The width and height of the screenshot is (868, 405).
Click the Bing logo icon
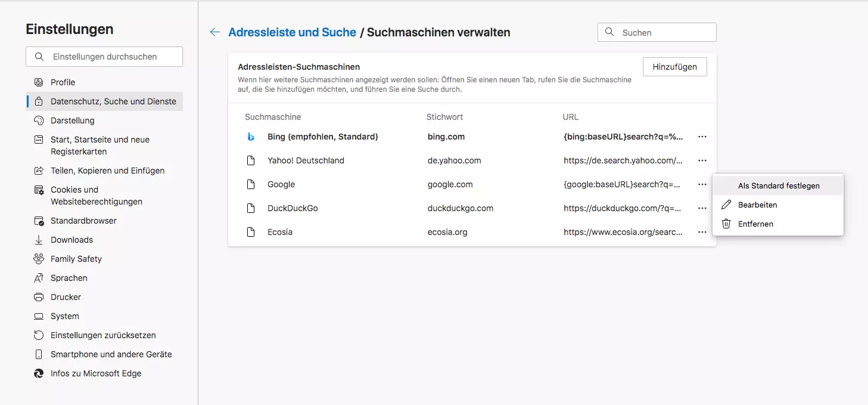[251, 137]
